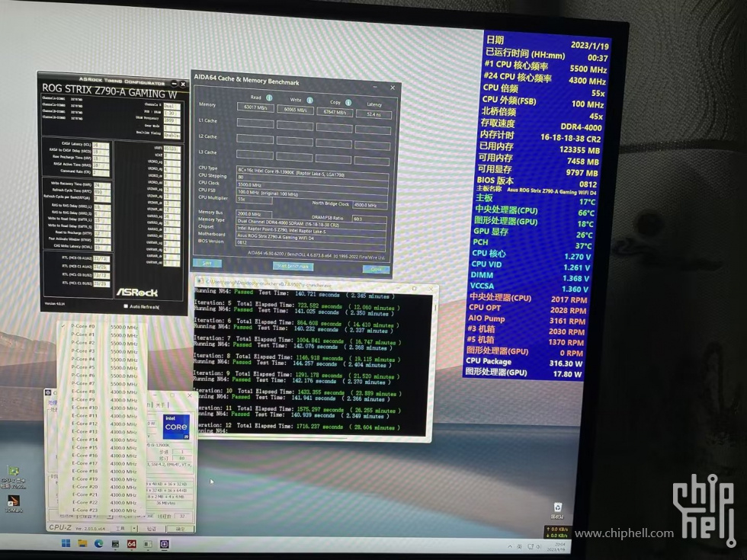
Task: Click CPU Package 316.30 W sensor row
Action: tap(524, 363)
